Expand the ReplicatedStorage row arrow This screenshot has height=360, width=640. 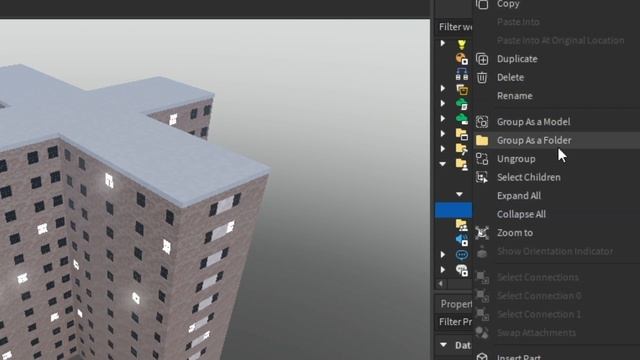coord(443,104)
